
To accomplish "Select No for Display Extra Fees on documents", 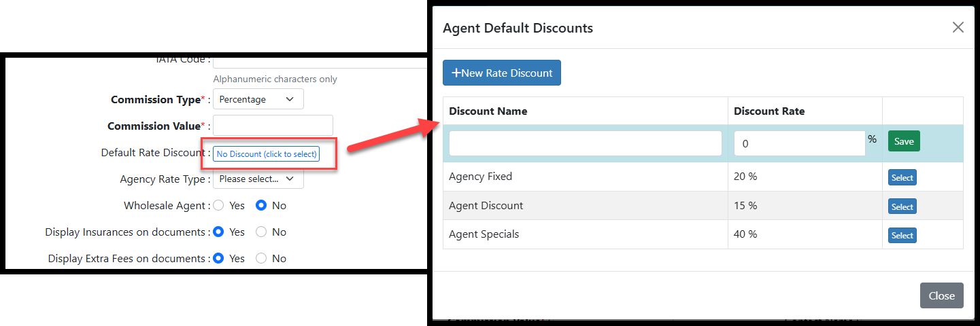I will (x=261, y=258).
